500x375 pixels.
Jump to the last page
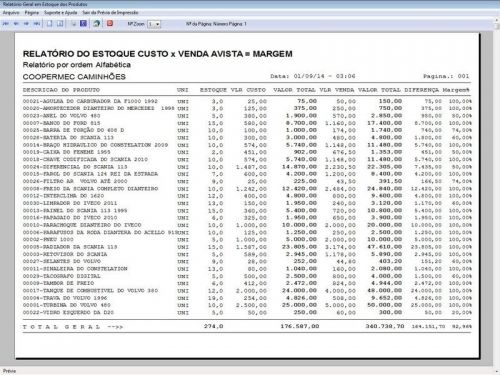pyautogui.click(x=37, y=24)
